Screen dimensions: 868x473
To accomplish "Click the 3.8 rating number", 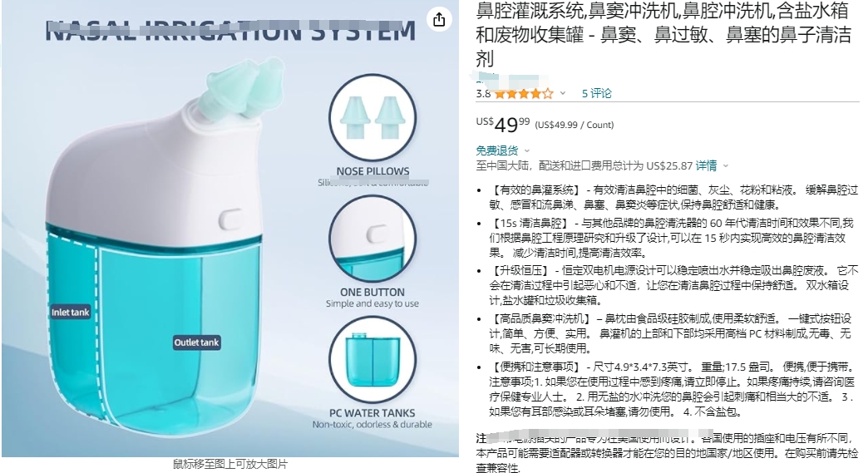I will tap(483, 93).
